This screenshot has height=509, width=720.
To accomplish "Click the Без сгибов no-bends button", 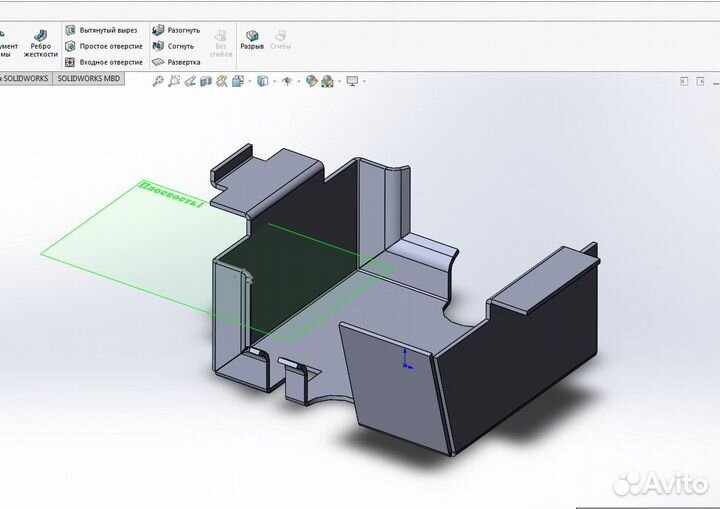I will [221, 44].
